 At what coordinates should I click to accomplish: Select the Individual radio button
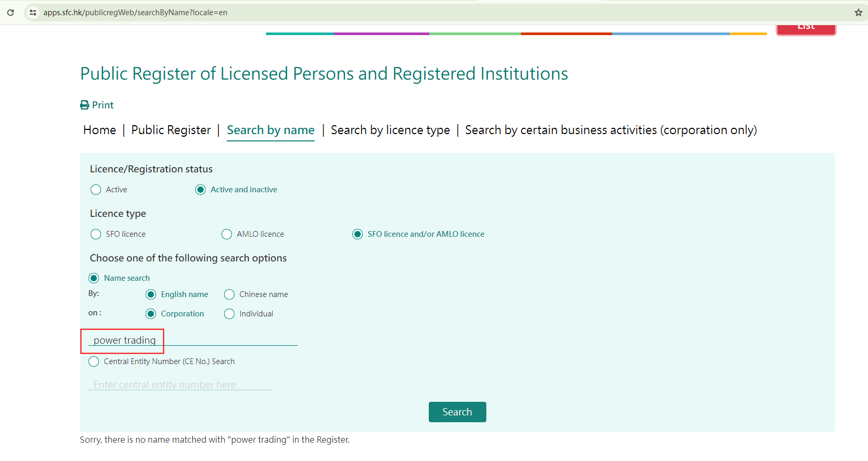pyautogui.click(x=229, y=314)
